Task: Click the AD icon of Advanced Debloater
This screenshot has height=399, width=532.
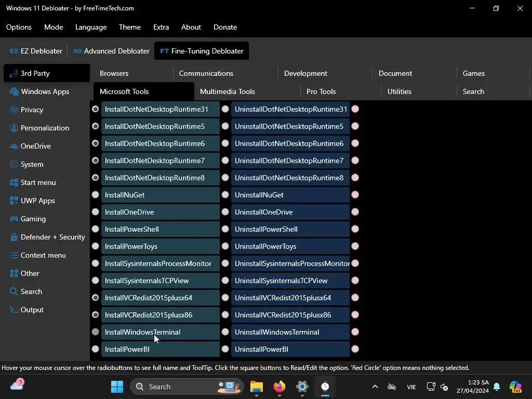Action: coord(77,51)
